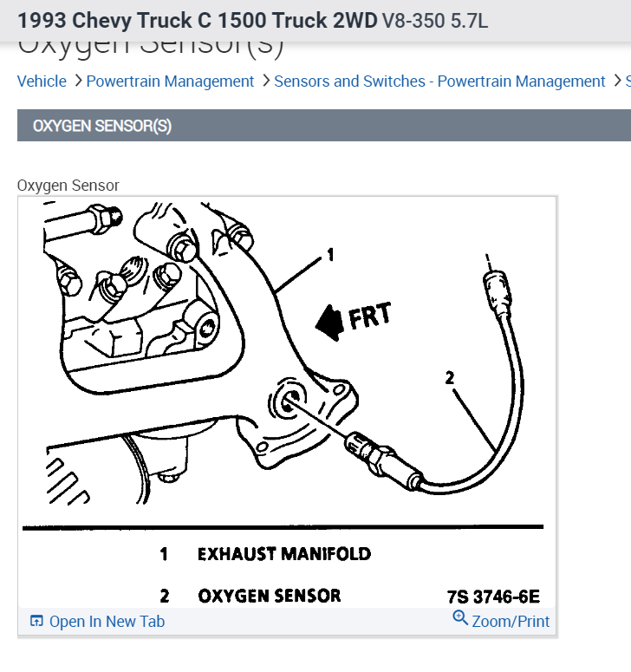Click the OXYGEN SENSOR(S) section header bar
This screenshot has height=672, width=631.
tap(324, 125)
